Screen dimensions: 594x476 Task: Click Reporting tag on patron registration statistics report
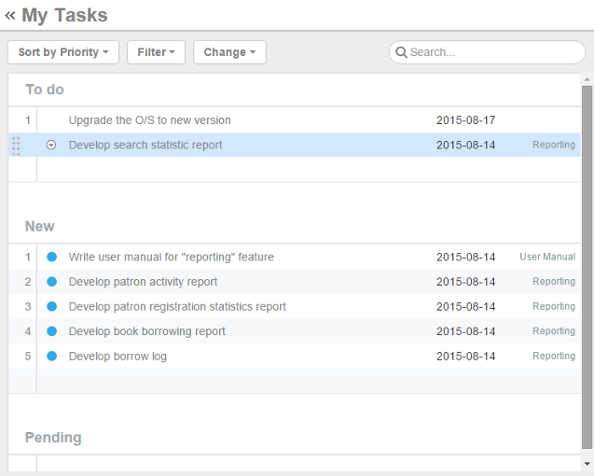tap(554, 306)
